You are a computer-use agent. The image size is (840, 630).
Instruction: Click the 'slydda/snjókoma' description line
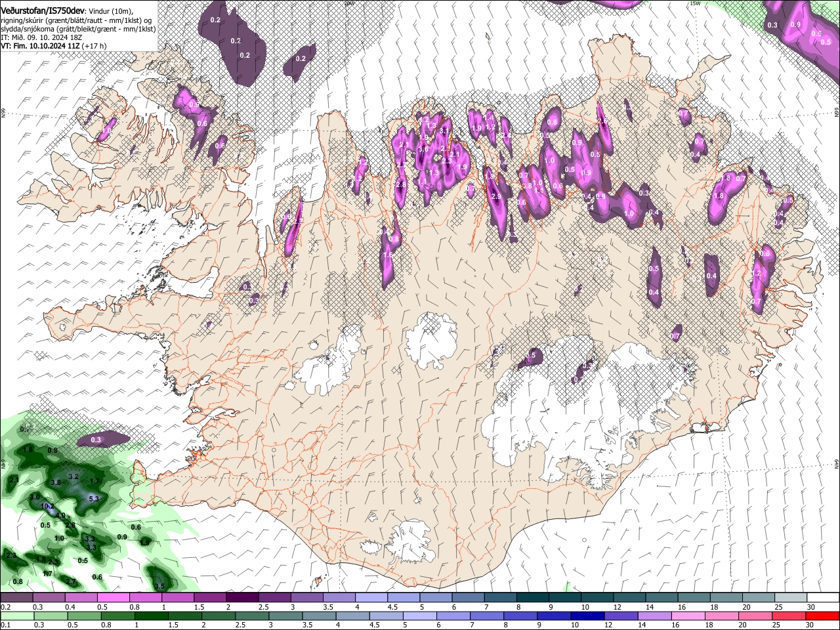pos(78,29)
